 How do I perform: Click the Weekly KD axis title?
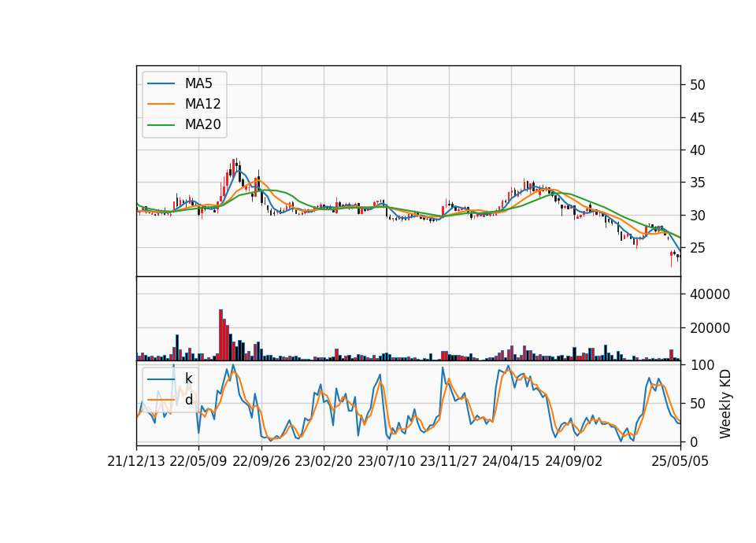(x=725, y=404)
